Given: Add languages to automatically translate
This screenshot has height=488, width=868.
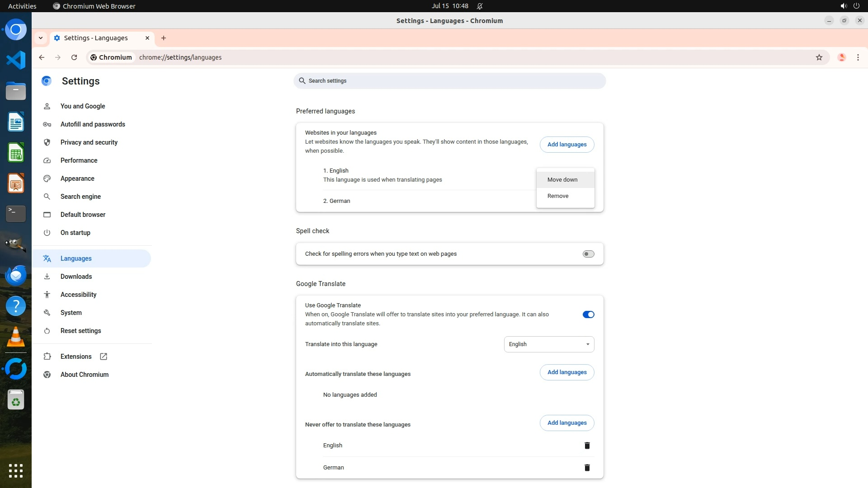Looking at the screenshot, I should click(566, 372).
